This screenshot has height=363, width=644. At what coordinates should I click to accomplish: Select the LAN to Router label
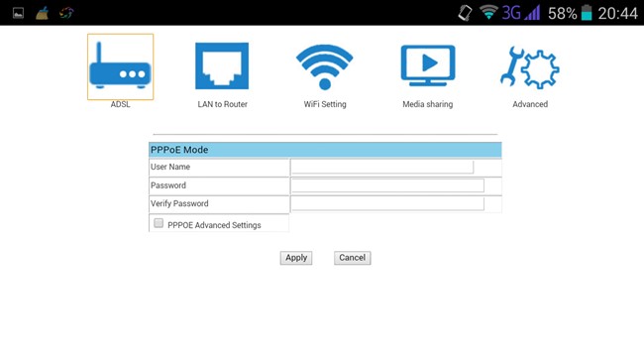point(223,104)
